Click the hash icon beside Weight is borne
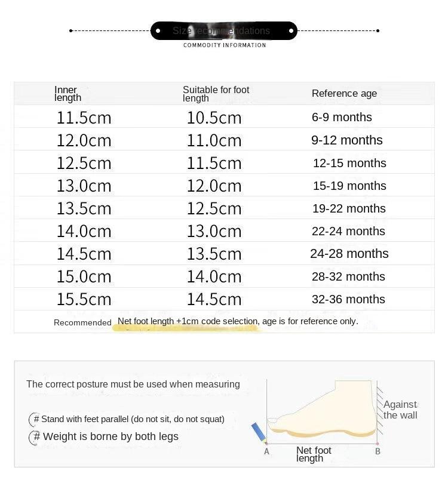448x486 pixels. (x=35, y=437)
